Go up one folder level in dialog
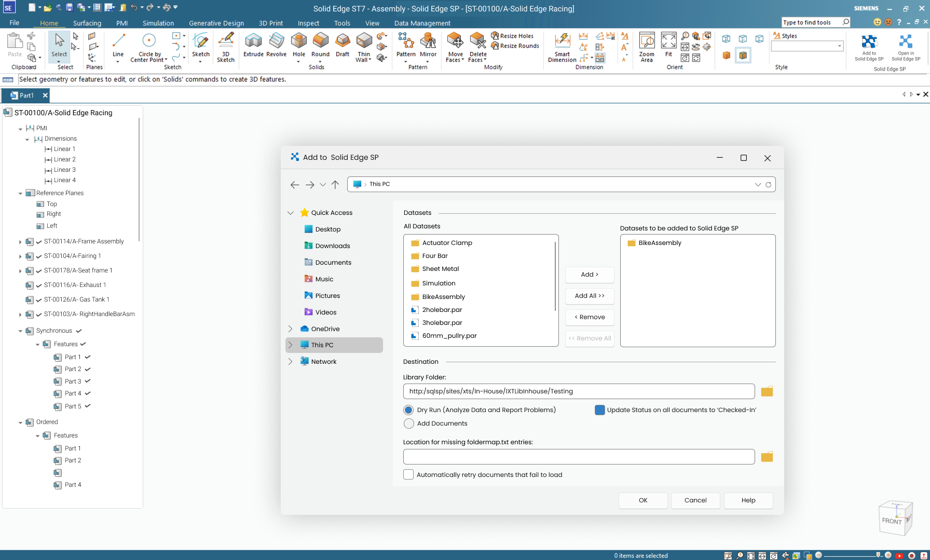 pos(335,184)
